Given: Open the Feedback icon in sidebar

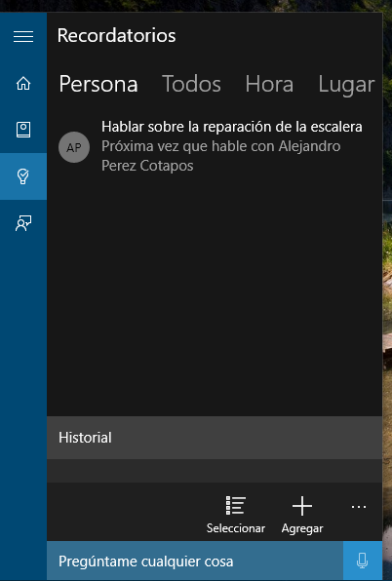Looking at the screenshot, I should [x=23, y=223].
